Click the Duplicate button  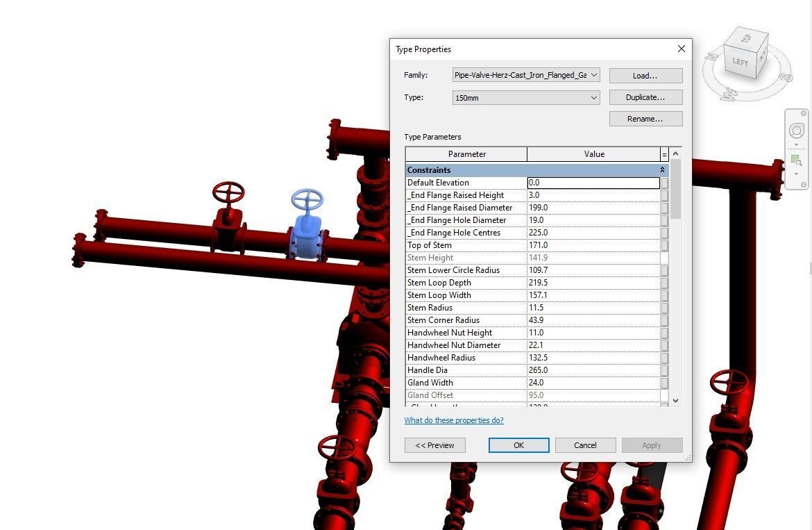(645, 97)
